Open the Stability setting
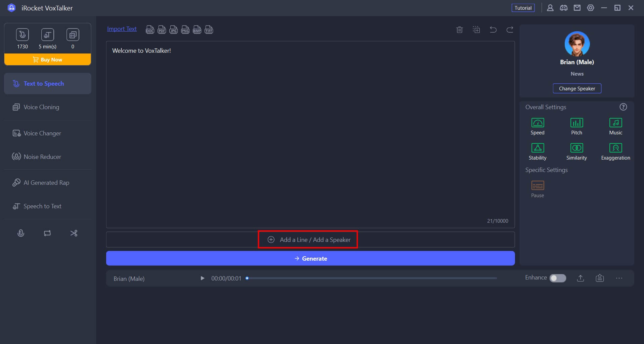The height and width of the screenshot is (344, 644). (538, 152)
